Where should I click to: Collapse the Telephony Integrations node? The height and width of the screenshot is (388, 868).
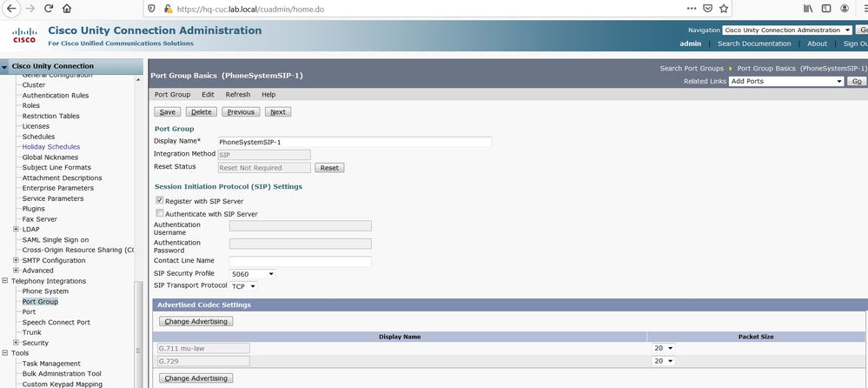pos(5,281)
